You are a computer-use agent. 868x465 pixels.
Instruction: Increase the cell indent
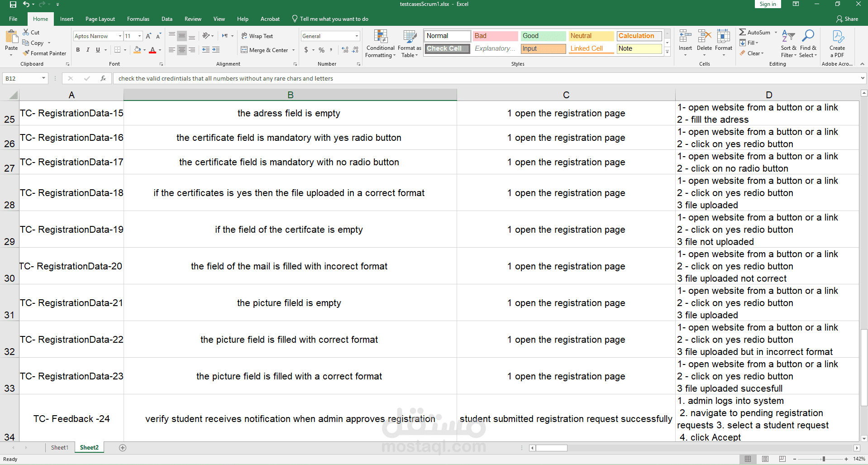pyautogui.click(x=216, y=50)
